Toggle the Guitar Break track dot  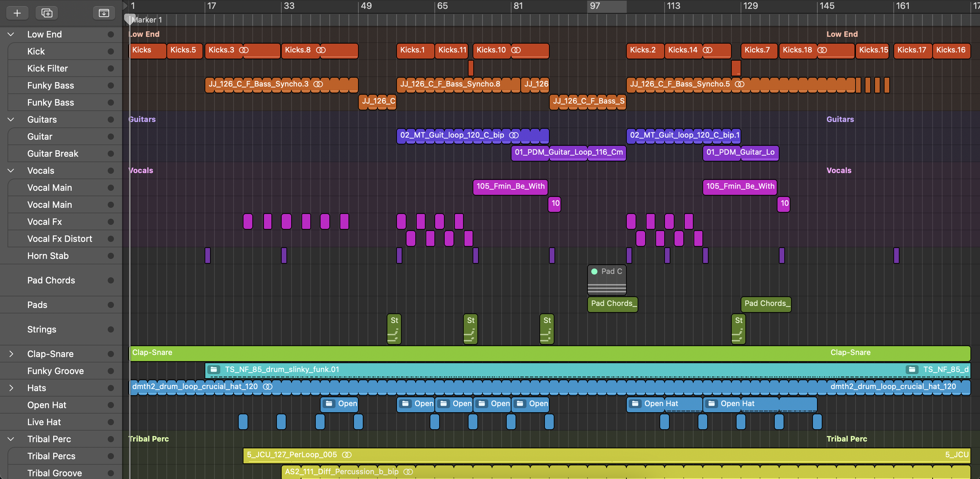point(111,154)
